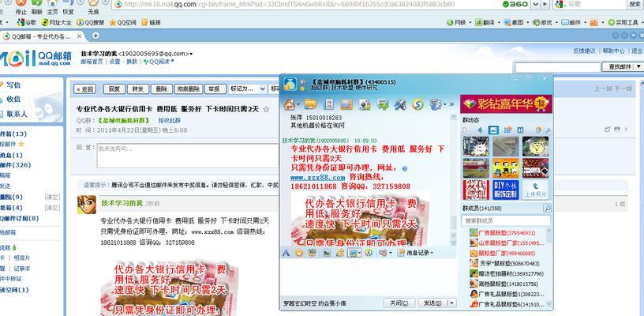The width and height of the screenshot is (644, 316).
Task: Open the www.xzx88.com link in chat
Action: tap(317, 178)
